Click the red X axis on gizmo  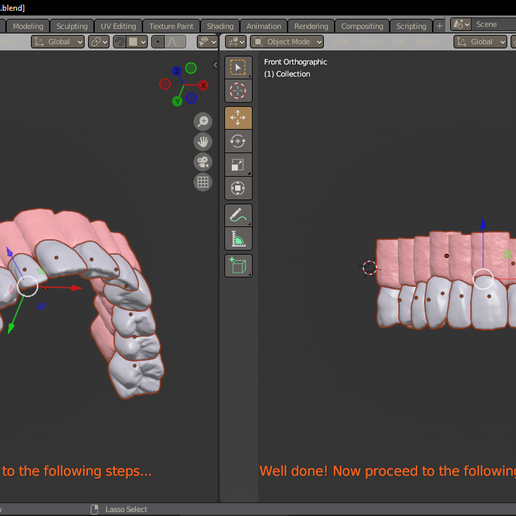(203, 85)
